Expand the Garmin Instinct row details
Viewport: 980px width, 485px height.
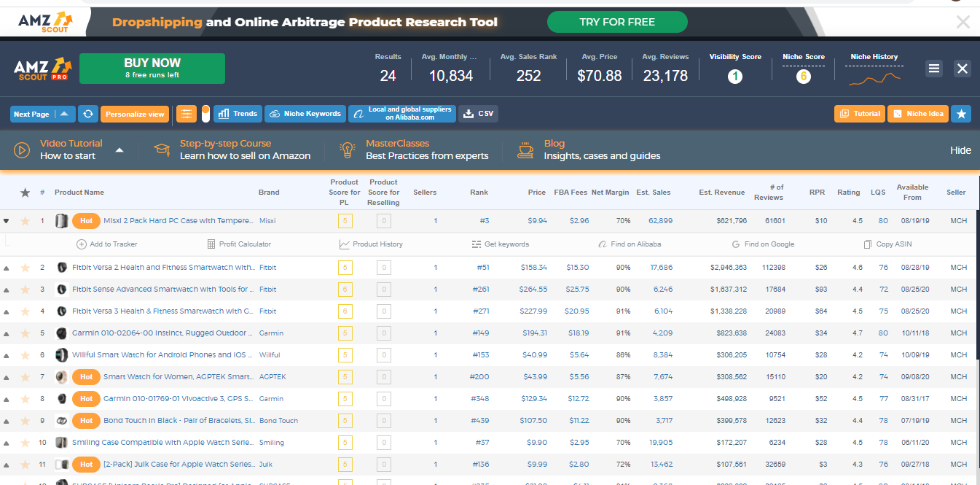[7, 333]
